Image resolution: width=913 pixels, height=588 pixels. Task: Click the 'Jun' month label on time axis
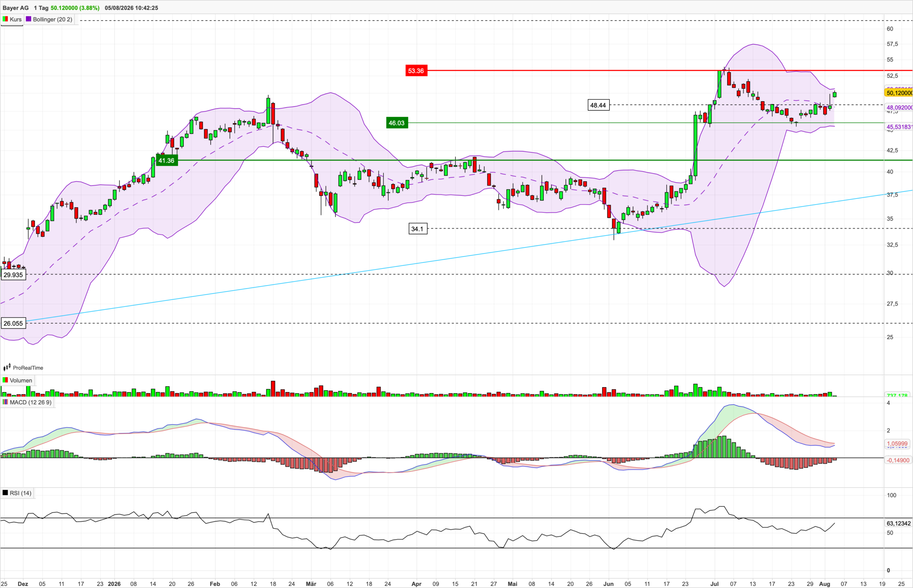tap(608, 584)
